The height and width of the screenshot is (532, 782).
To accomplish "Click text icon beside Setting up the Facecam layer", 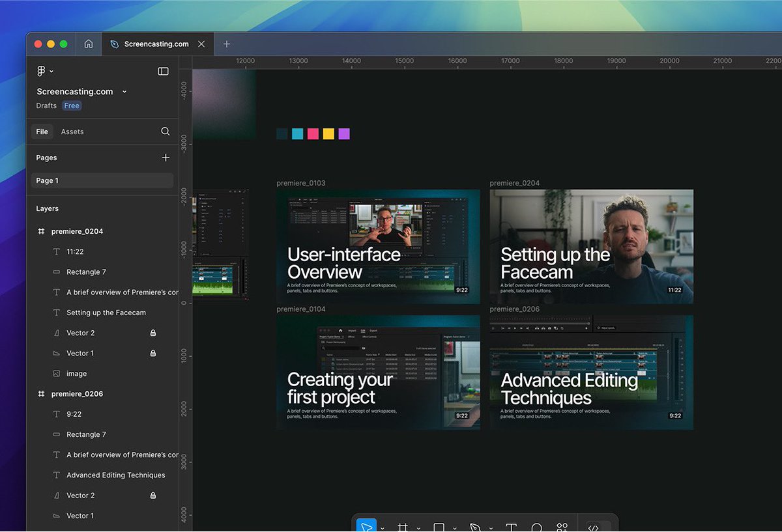I will point(56,313).
